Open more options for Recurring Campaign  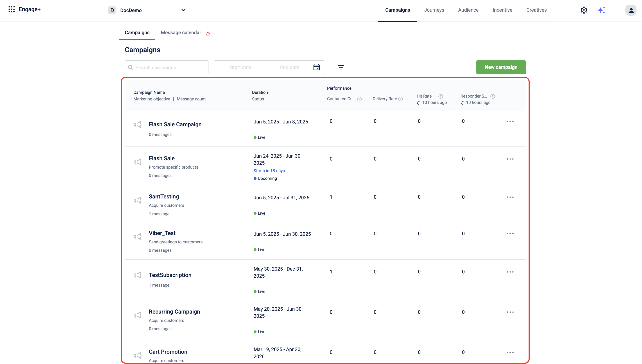(x=510, y=312)
